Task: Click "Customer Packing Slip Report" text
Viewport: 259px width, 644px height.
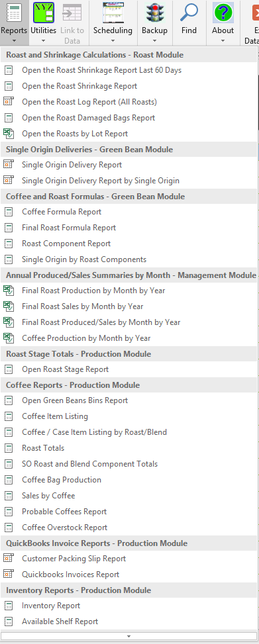Action: pyautogui.click(x=74, y=559)
